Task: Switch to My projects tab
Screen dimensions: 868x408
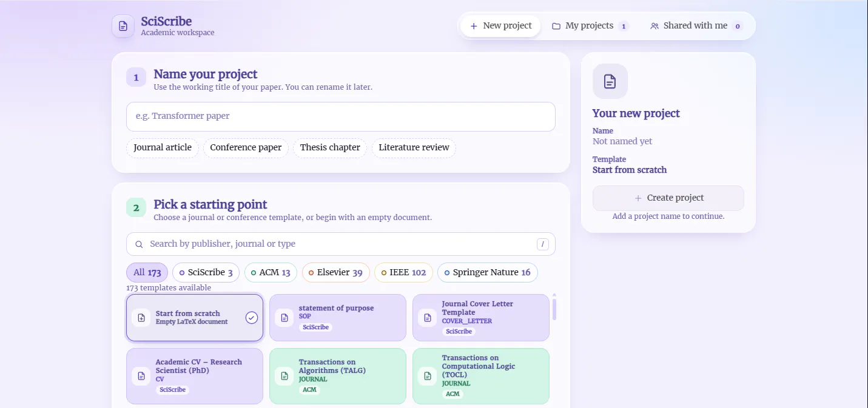Action: [x=590, y=26]
